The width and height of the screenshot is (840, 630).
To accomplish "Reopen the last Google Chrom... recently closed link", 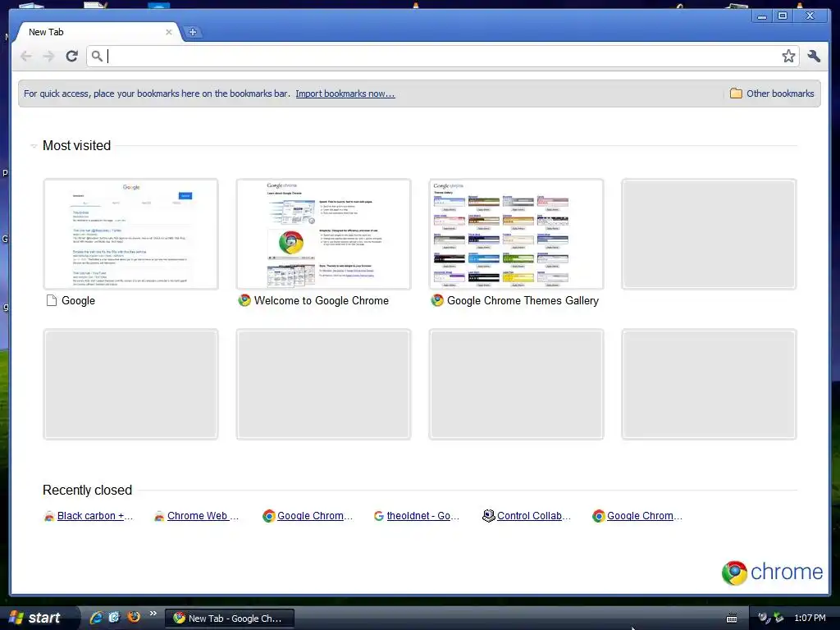I will coord(645,516).
